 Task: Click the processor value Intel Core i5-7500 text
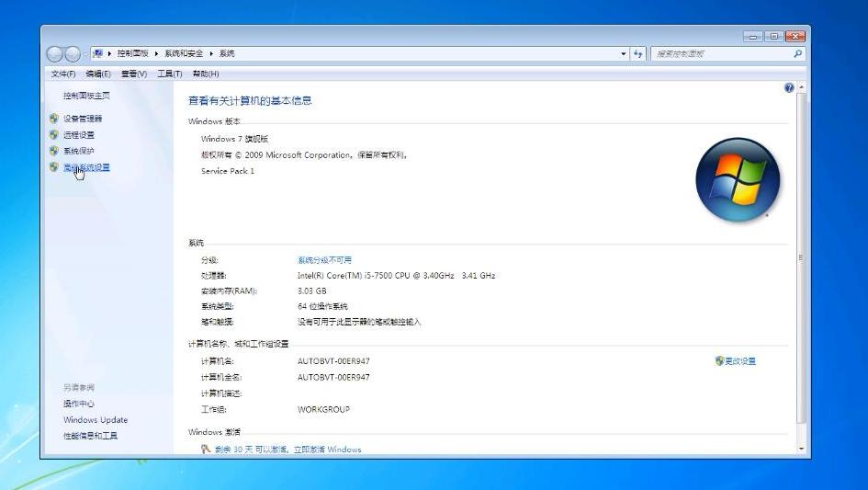(x=397, y=276)
